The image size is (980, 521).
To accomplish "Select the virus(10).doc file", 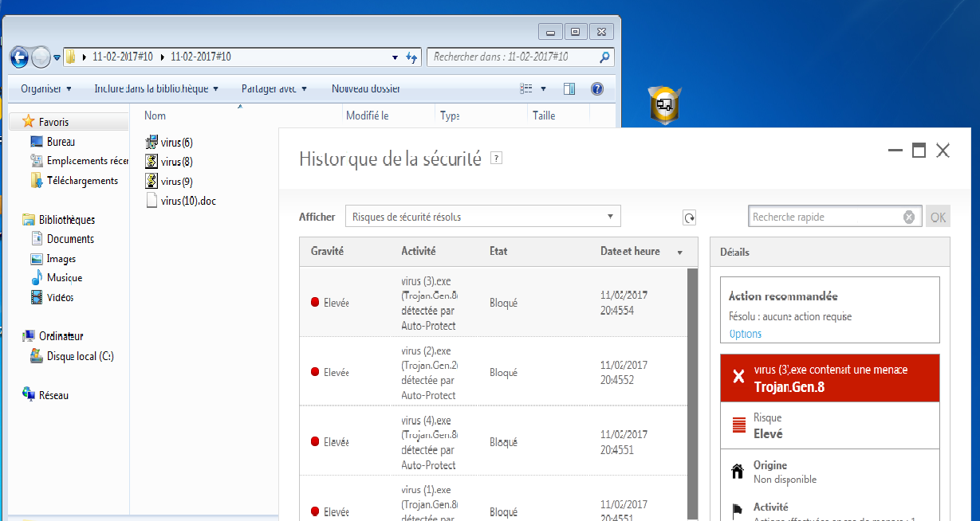I will pos(181,201).
